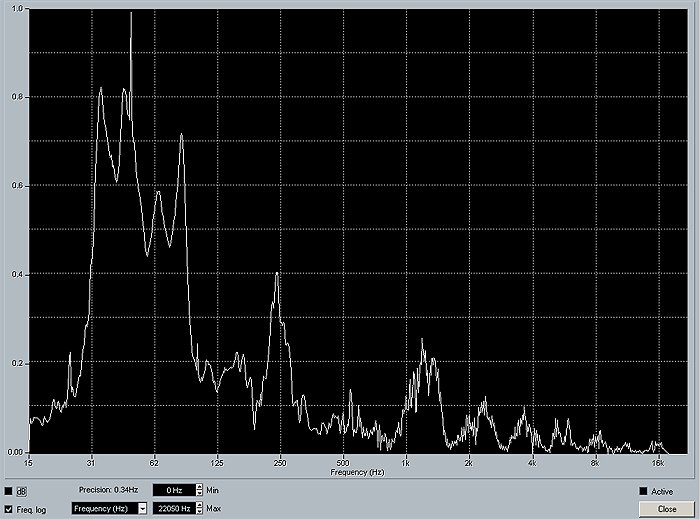Click the 16k label on frequency axis

(658, 463)
